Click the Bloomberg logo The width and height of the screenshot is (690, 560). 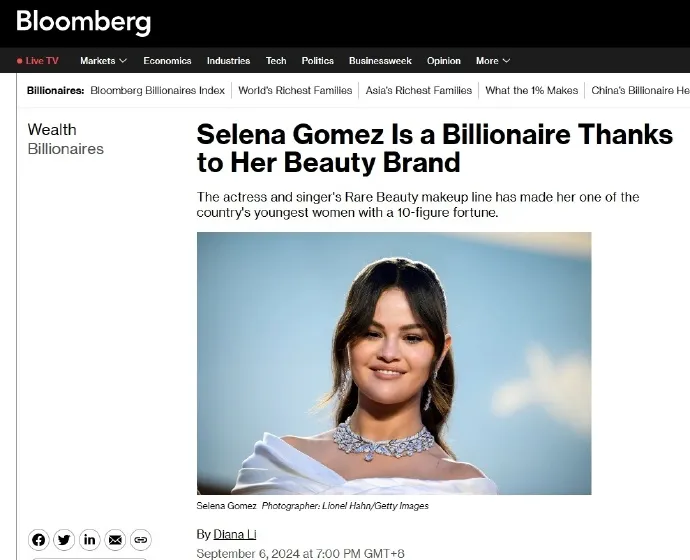83,22
